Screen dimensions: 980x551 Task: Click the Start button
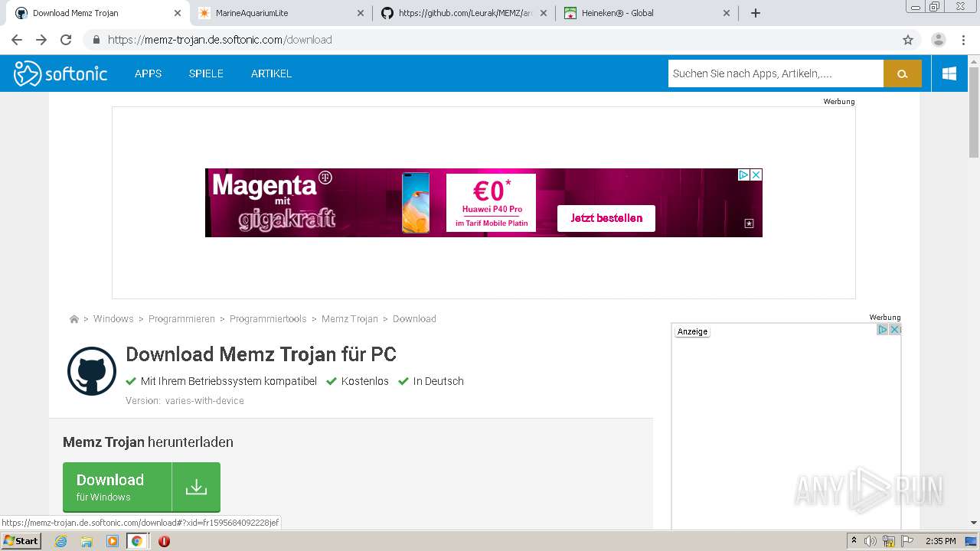pos(21,541)
